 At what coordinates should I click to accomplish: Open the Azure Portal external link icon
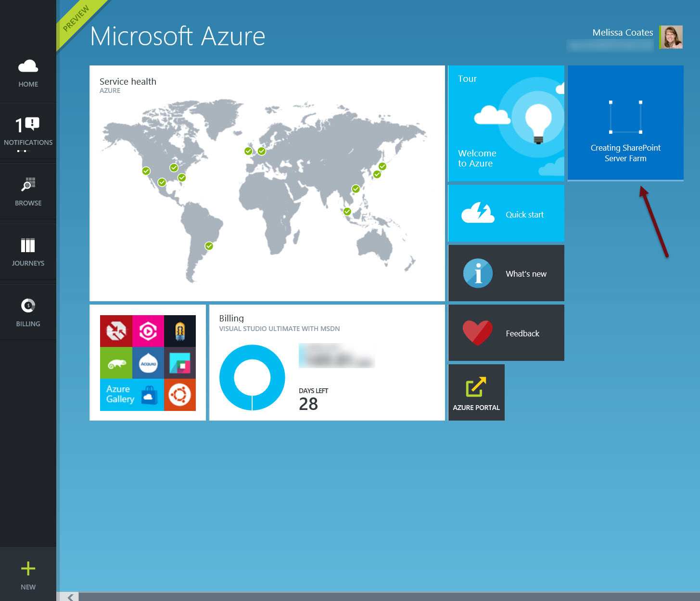[x=476, y=387]
